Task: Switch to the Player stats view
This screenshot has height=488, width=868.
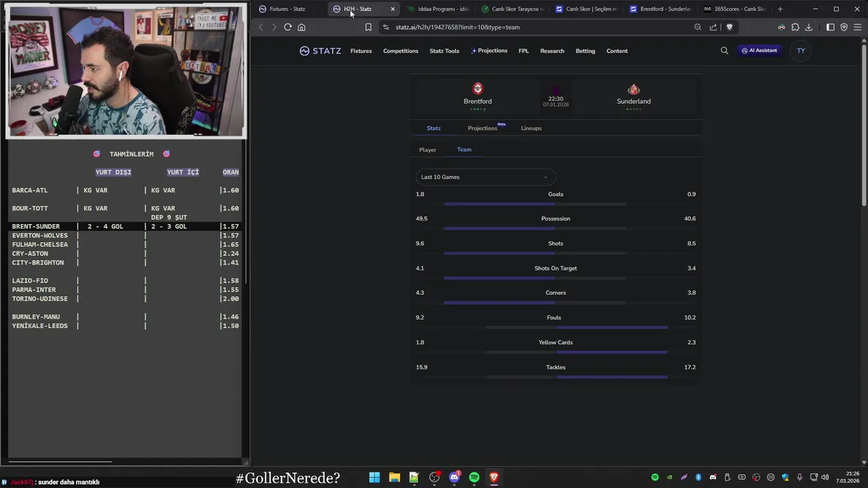Action: point(427,150)
